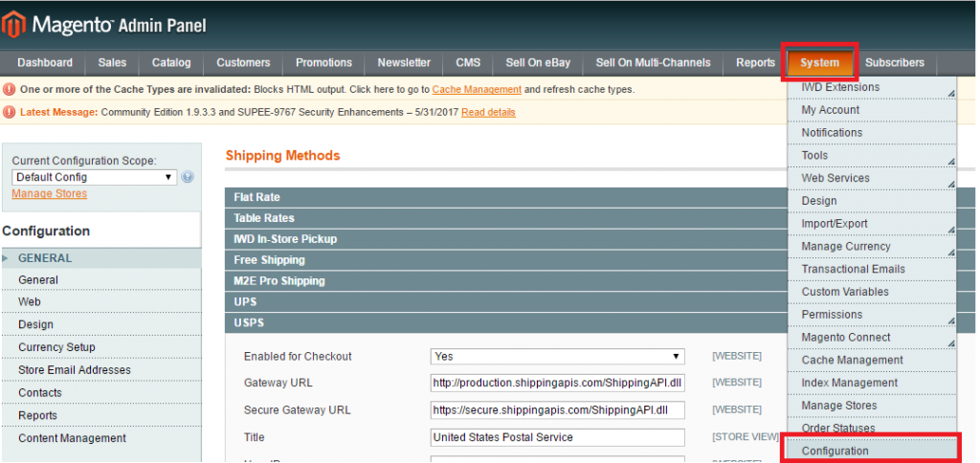Click the help icon beside scope selector
The width and height of the screenshot is (980, 463).
pyautogui.click(x=188, y=177)
